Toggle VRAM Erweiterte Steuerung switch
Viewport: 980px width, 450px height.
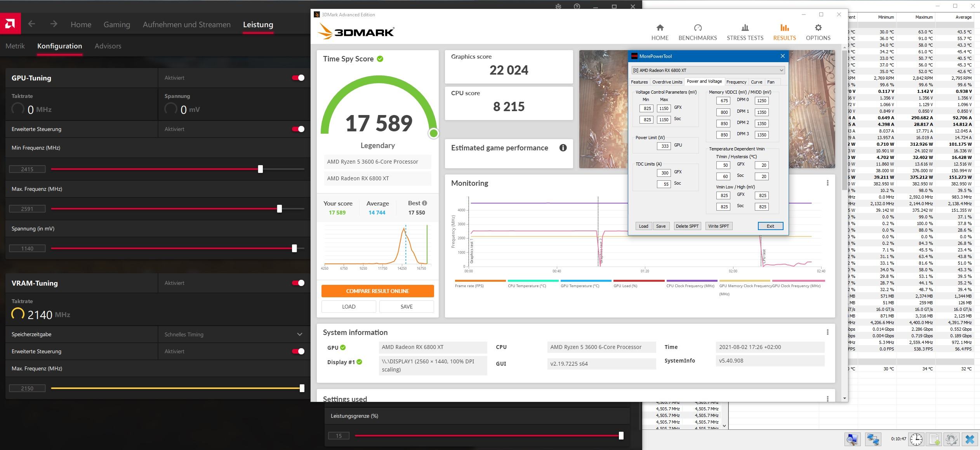tap(298, 351)
